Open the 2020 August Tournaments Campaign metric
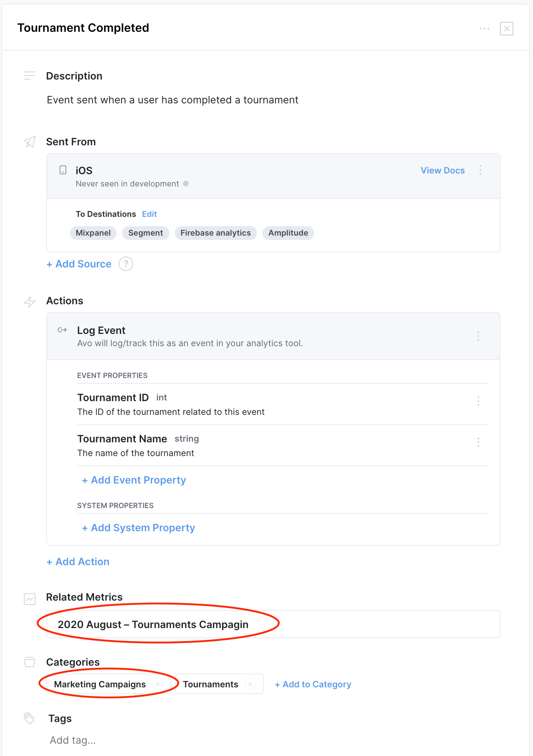 (153, 624)
